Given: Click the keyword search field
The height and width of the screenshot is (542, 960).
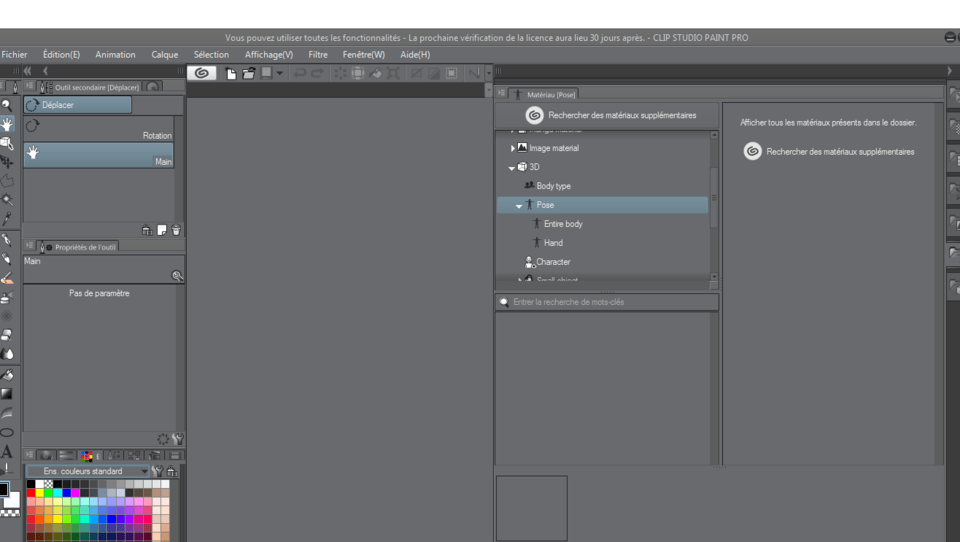Looking at the screenshot, I should click(x=607, y=302).
